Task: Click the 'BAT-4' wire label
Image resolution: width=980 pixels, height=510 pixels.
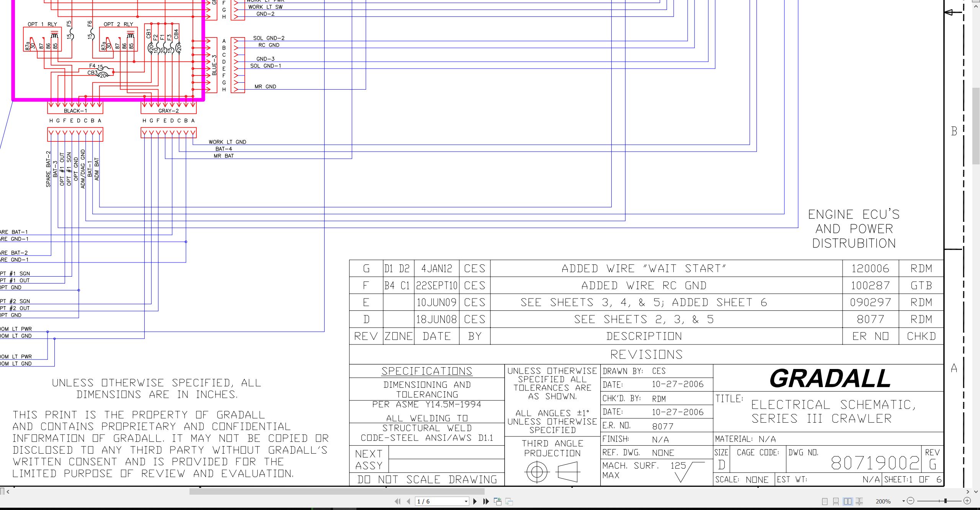Action: (x=224, y=149)
